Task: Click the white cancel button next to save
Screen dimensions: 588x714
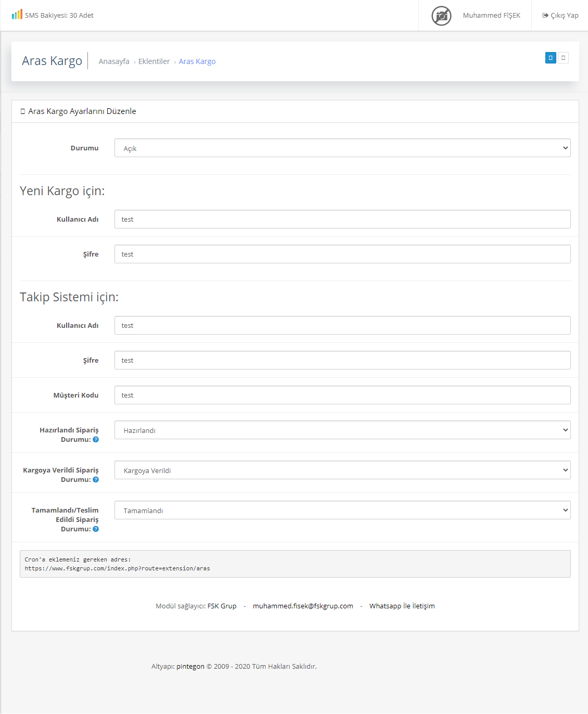Action: pyautogui.click(x=563, y=58)
